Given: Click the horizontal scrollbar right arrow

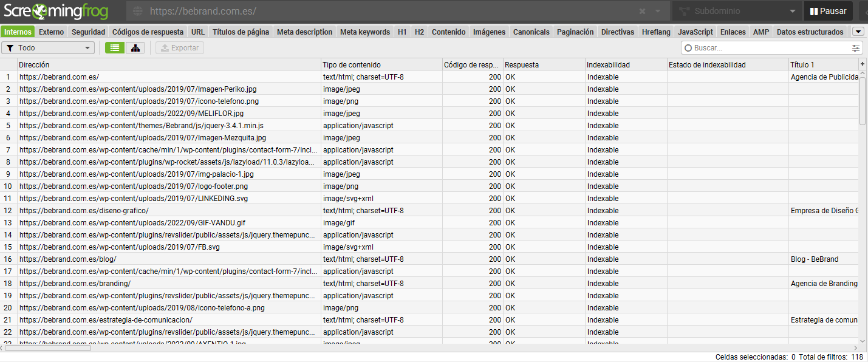Looking at the screenshot, I should [855, 348].
